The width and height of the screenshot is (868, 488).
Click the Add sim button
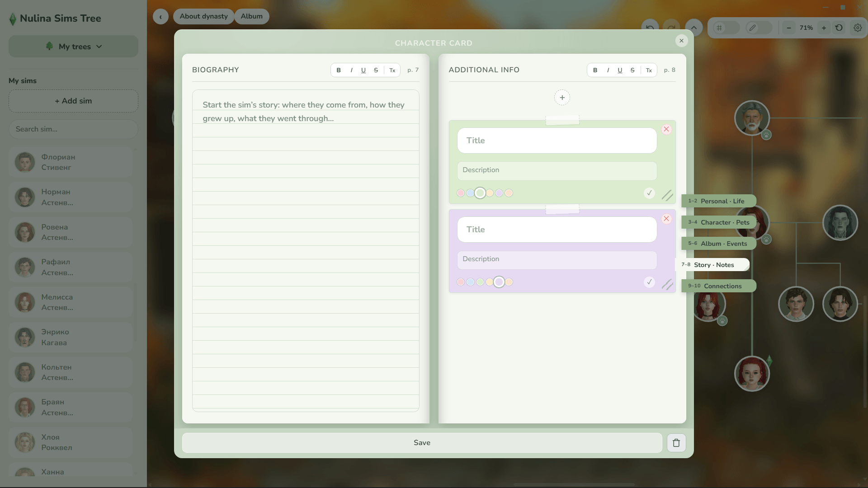[73, 101]
